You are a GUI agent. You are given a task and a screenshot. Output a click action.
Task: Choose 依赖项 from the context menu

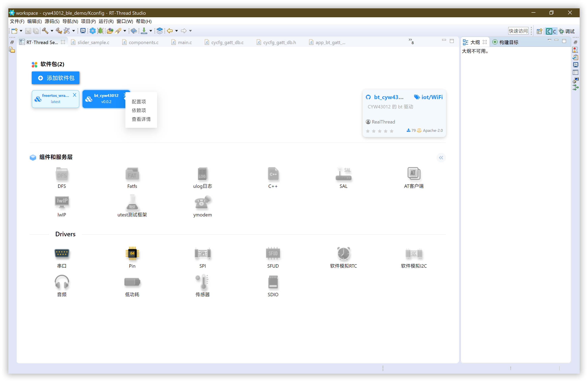139,110
